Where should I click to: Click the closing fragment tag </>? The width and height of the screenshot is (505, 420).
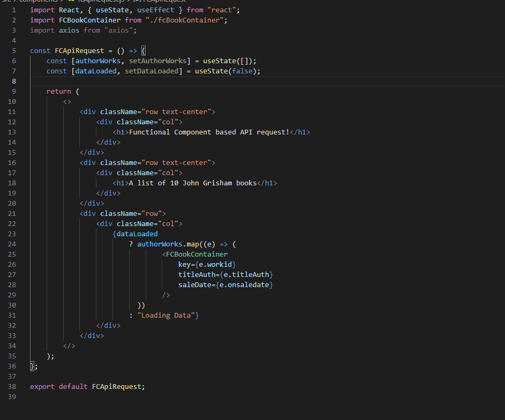[x=69, y=346]
